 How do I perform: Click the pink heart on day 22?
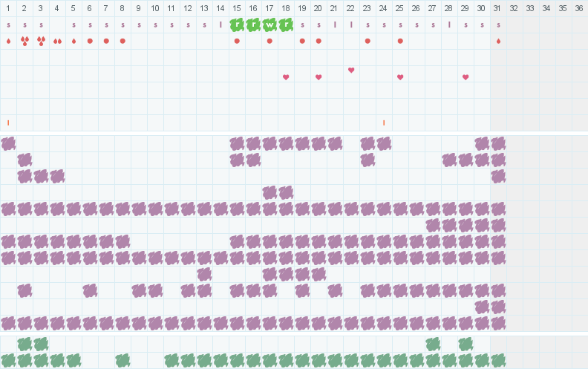tap(351, 70)
